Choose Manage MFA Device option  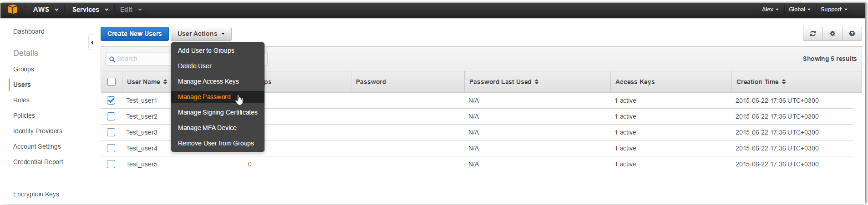point(207,128)
